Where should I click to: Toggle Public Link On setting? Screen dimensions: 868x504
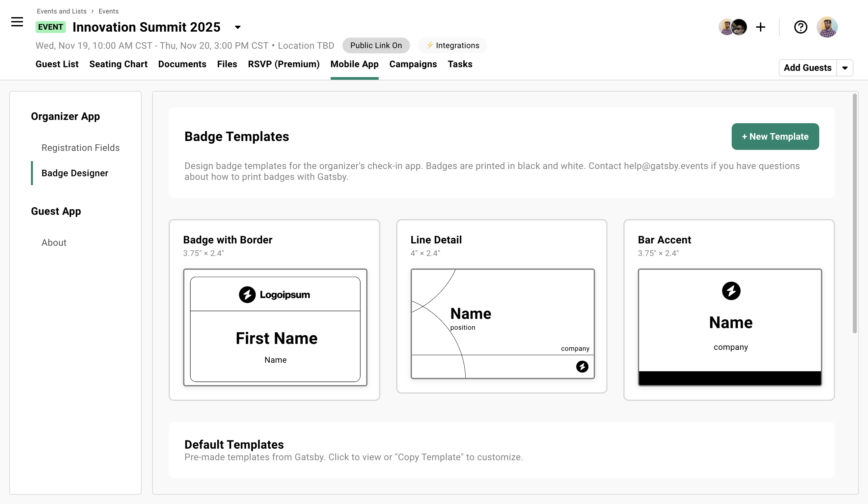[x=376, y=45]
